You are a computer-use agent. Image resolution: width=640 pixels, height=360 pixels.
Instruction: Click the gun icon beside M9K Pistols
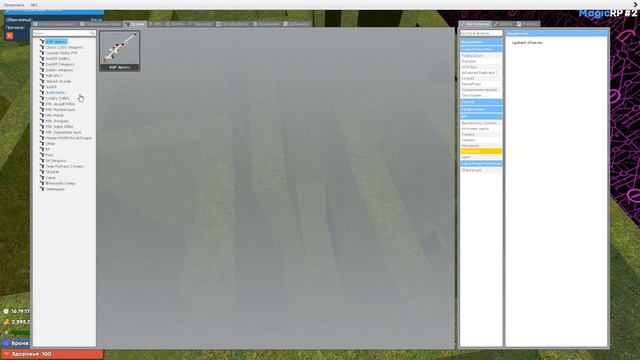tap(42, 116)
